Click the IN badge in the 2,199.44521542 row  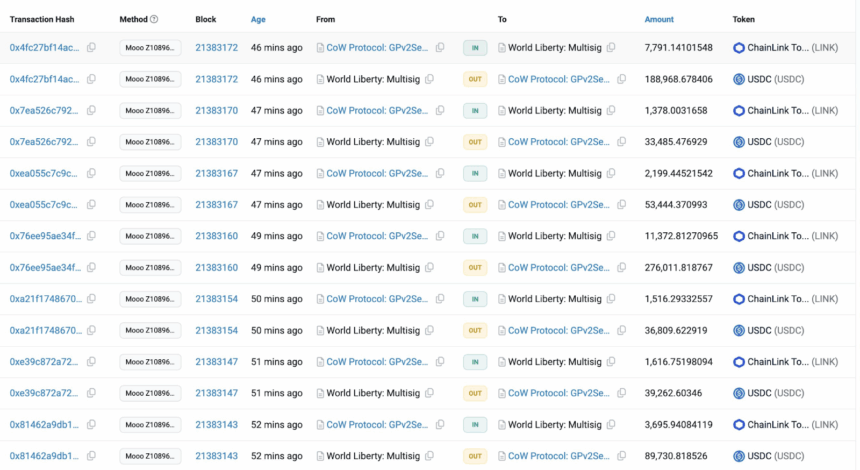pyautogui.click(x=475, y=173)
